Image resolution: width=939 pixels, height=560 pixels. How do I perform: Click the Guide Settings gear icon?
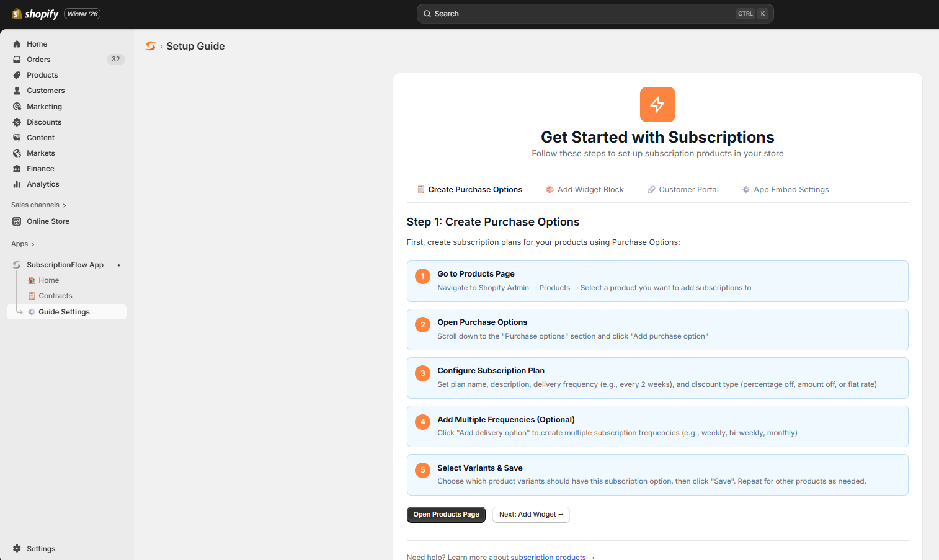click(x=32, y=312)
